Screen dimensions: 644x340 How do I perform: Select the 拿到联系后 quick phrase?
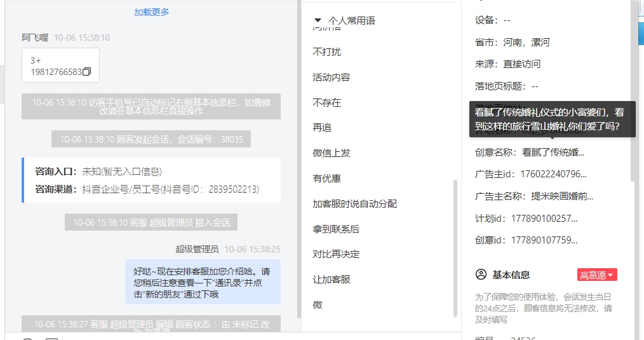[x=336, y=229]
